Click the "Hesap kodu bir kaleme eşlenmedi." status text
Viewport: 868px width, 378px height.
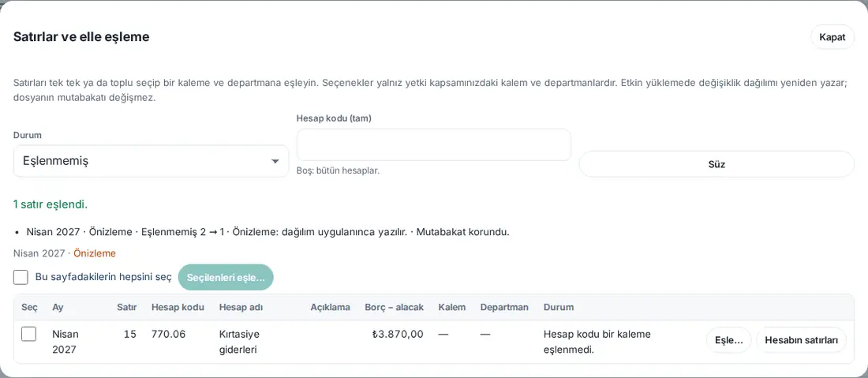click(x=597, y=342)
